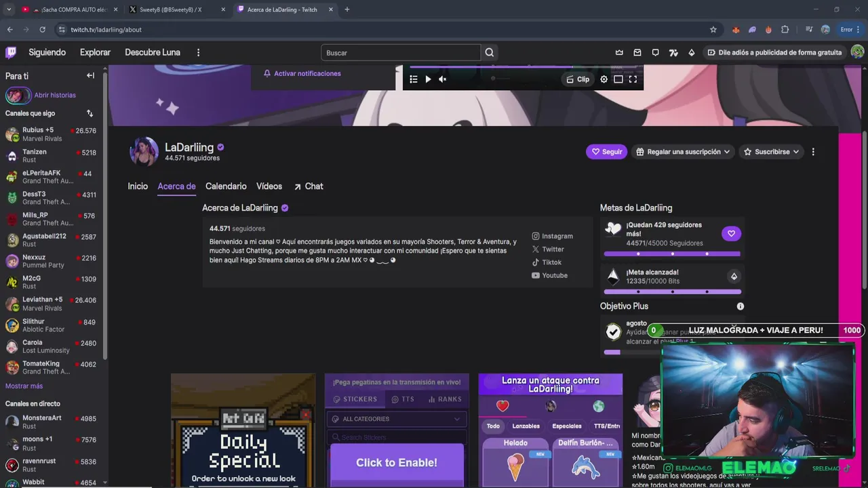
Task: Open the Youtube social link
Action: 550,275
